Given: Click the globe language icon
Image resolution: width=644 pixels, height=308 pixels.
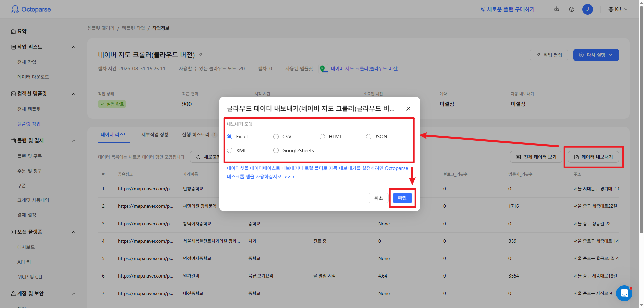Looking at the screenshot, I should [611, 9].
